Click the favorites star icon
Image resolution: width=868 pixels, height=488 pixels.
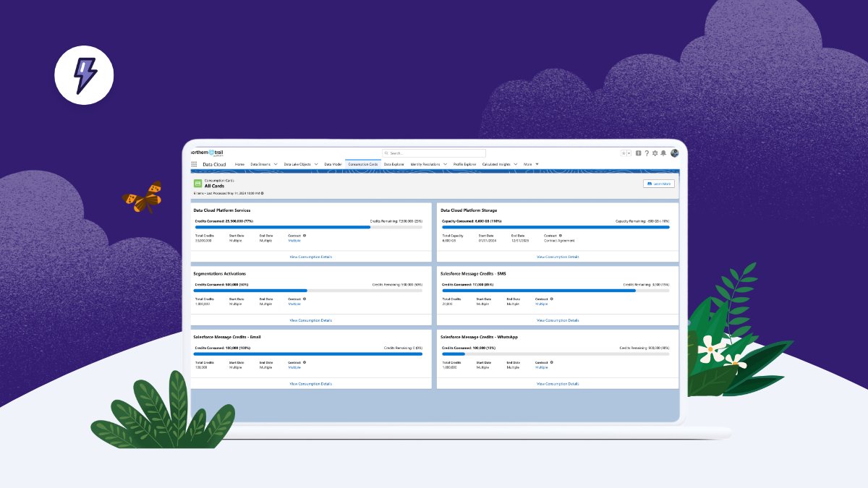[624, 153]
